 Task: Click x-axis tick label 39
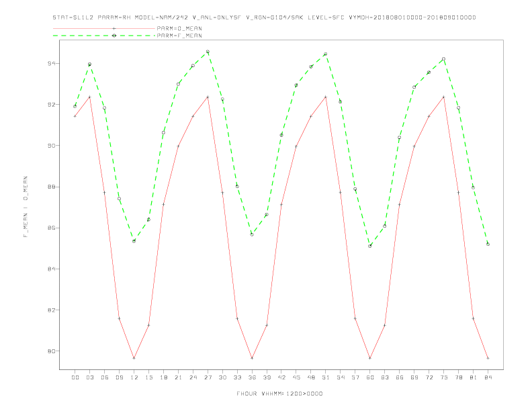[x=267, y=377]
